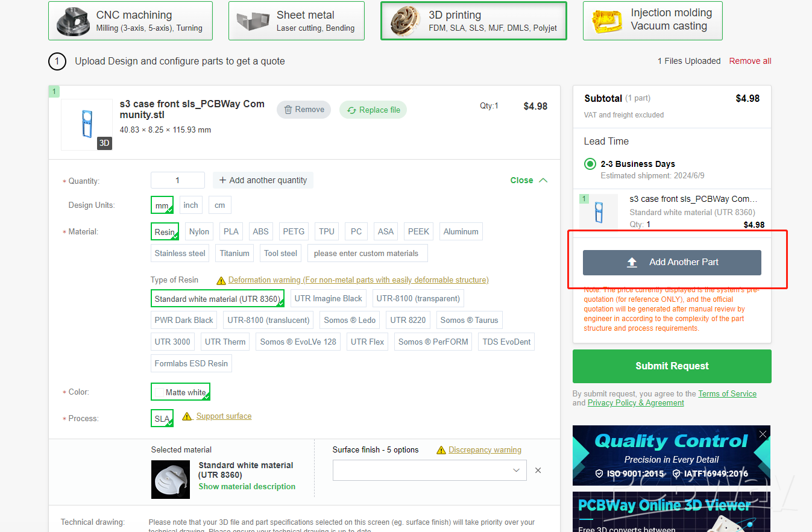
Task: Open the CNC machining service tab
Action: pos(130,21)
